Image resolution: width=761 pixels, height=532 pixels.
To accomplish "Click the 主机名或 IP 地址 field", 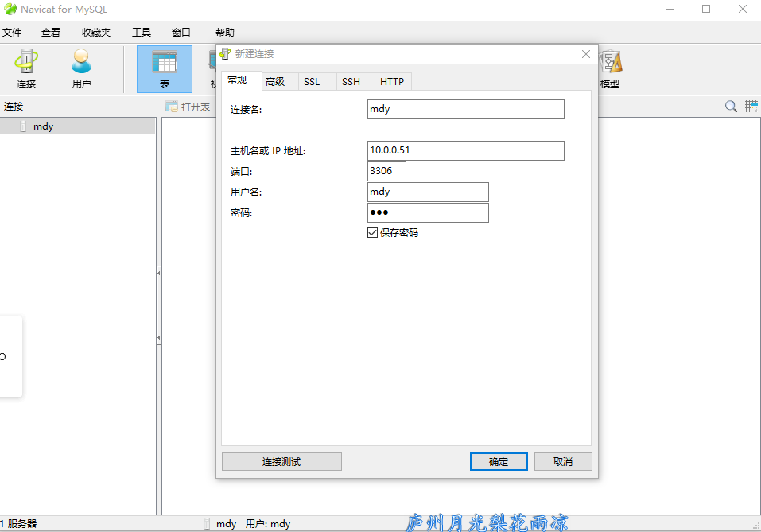I will [466, 150].
